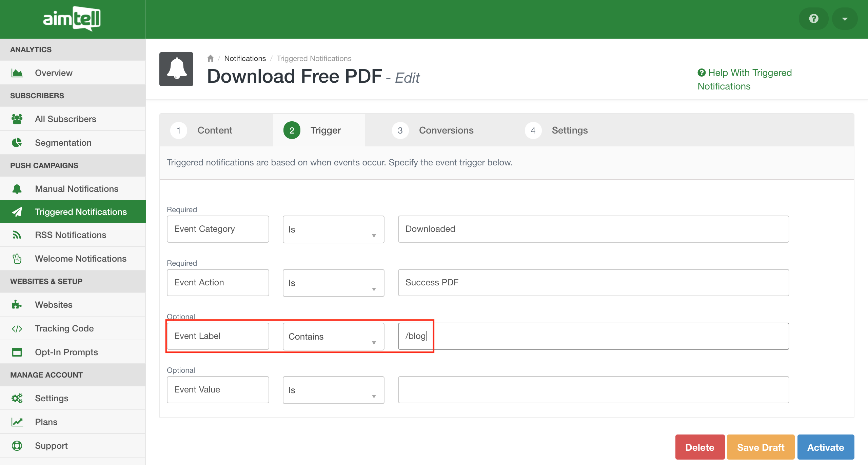Open the Event Value operator dropdown
The height and width of the screenshot is (465, 868).
click(x=333, y=390)
